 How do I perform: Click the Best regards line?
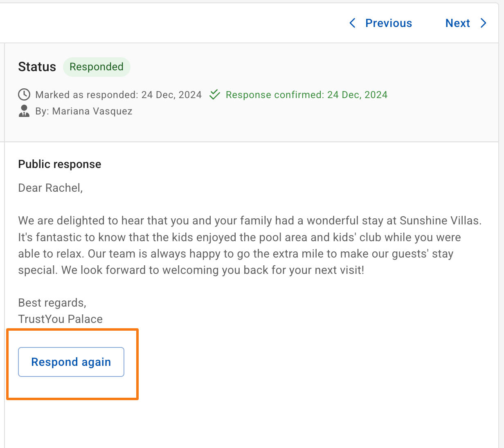[x=52, y=303]
